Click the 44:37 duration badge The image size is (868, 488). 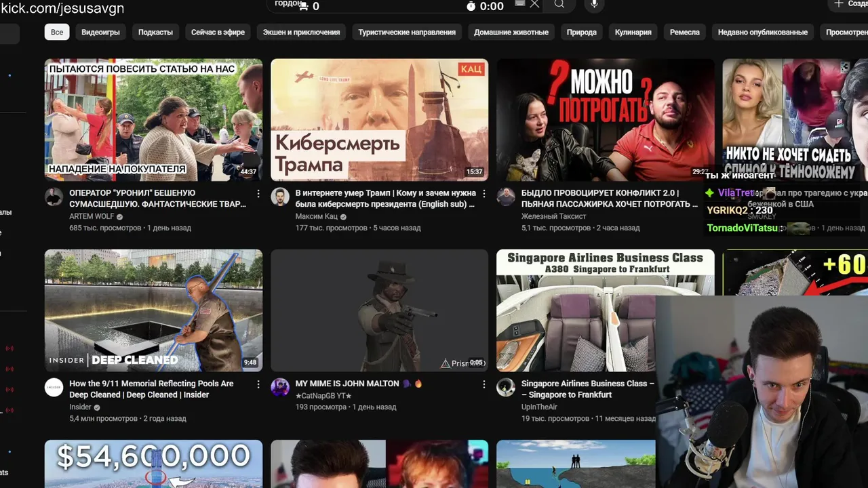(248, 172)
